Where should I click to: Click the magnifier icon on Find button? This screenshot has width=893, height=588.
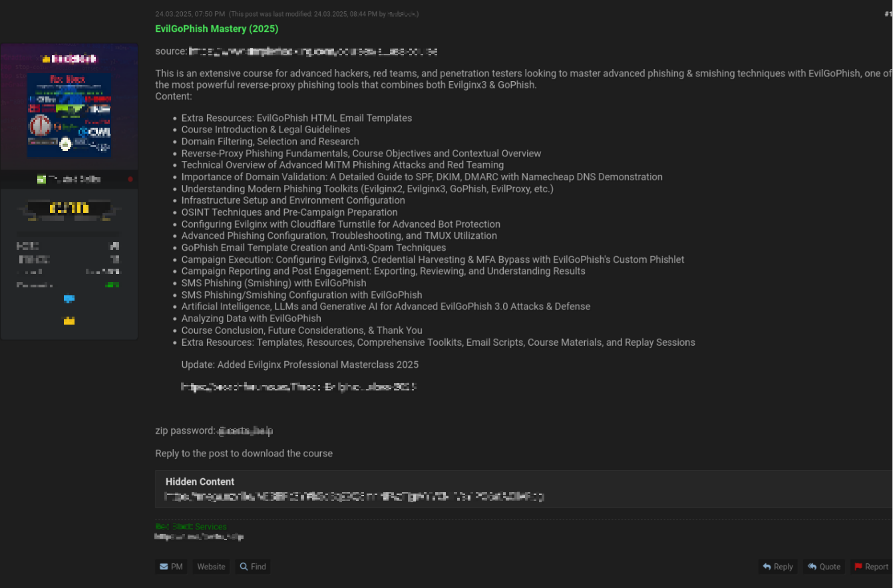click(x=244, y=567)
